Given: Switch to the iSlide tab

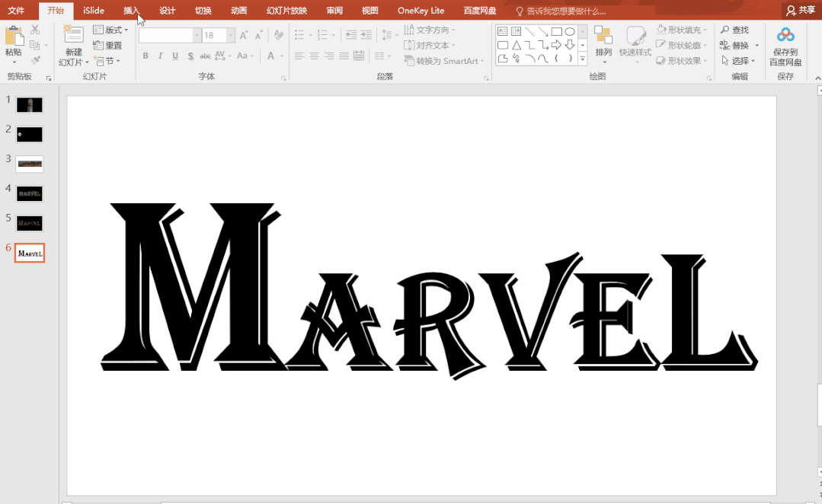Looking at the screenshot, I should click(x=93, y=11).
